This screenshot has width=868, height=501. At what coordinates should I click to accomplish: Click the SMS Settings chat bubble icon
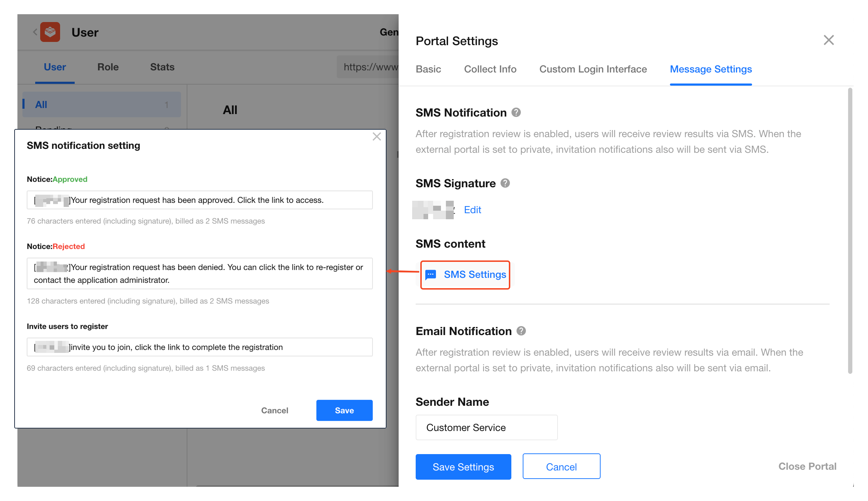point(431,275)
